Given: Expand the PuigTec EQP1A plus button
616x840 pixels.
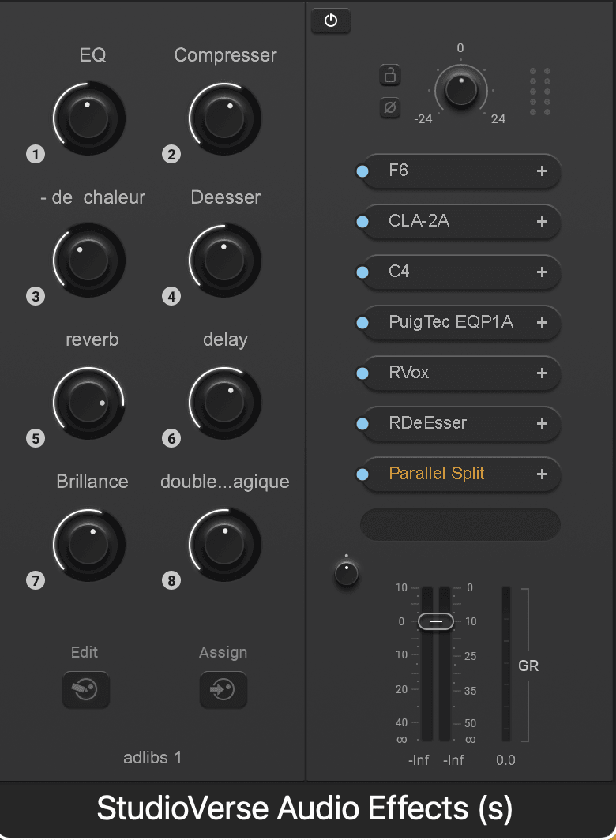Looking at the screenshot, I should pos(542,322).
